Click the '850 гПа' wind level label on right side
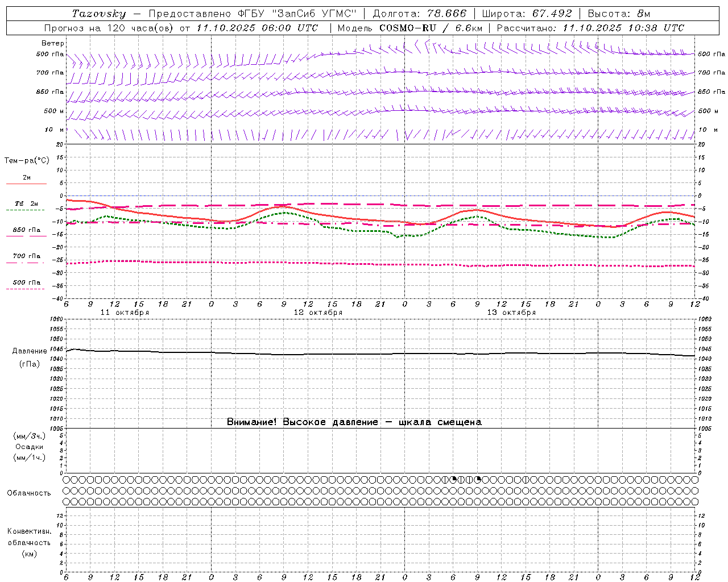Image resolution: width=728 pixels, height=582 pixels. coord(712,92)
